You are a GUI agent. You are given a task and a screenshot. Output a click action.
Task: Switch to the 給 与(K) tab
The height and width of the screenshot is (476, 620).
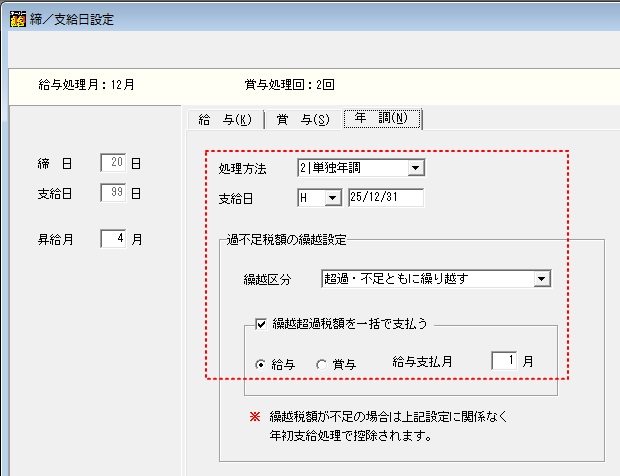[x=225, y=119]
